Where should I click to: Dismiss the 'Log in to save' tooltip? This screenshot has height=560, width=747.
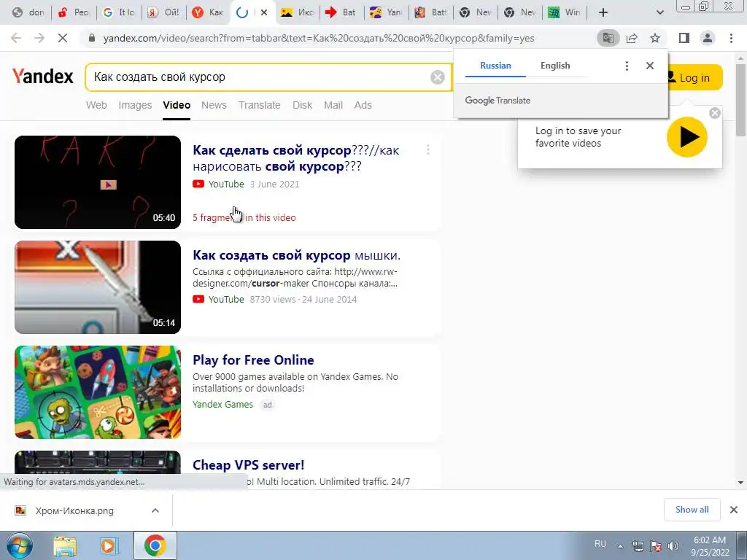715,113
